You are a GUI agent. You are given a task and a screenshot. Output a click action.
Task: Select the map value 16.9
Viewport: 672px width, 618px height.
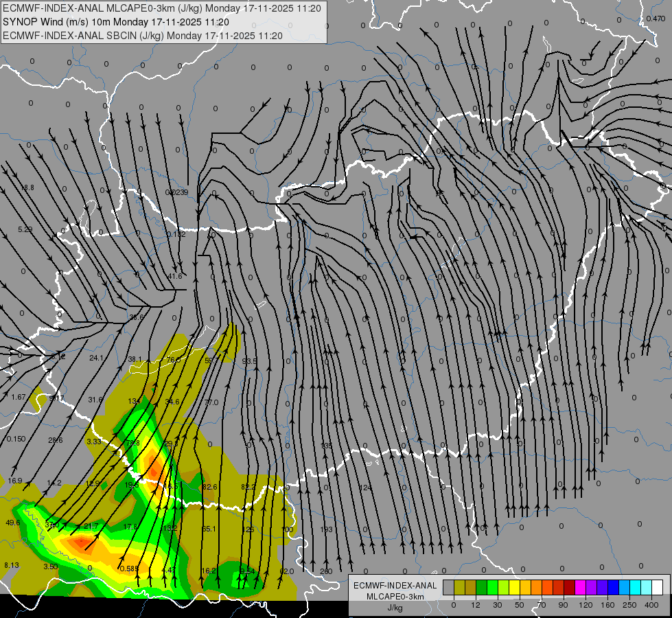tap(15, 481)
